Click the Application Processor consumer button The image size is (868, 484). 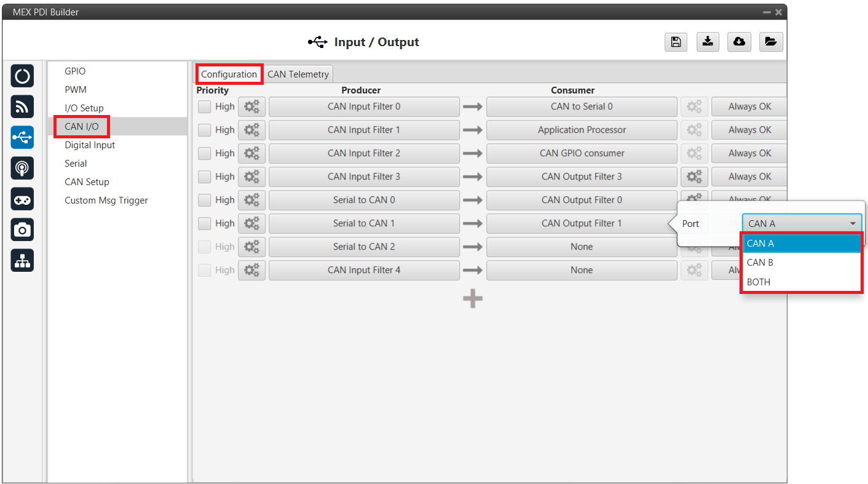pos(582,130)
